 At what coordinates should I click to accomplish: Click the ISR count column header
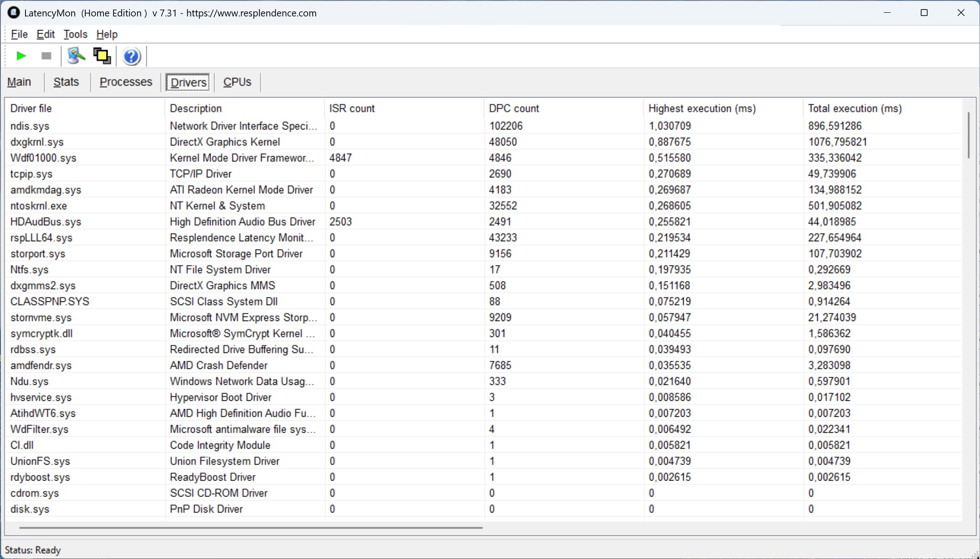click(352, 109)
